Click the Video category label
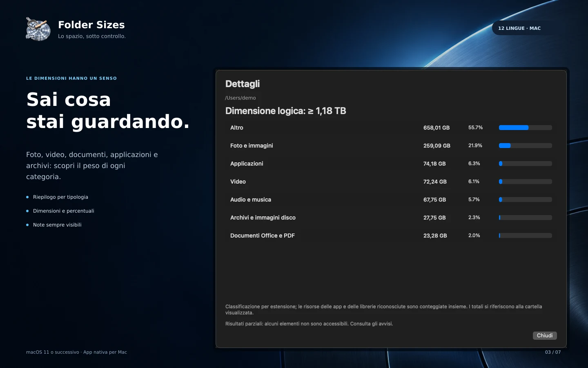588x368 pixels. (x=238, y=182)
